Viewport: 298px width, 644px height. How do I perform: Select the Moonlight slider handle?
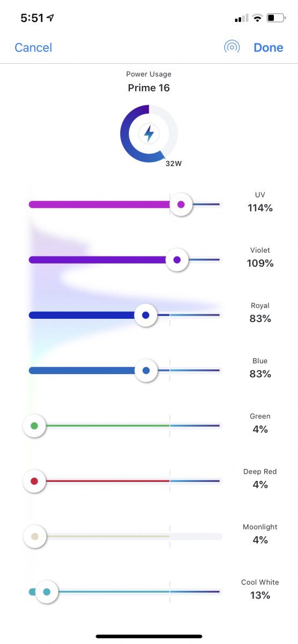[x=35, y=536]
